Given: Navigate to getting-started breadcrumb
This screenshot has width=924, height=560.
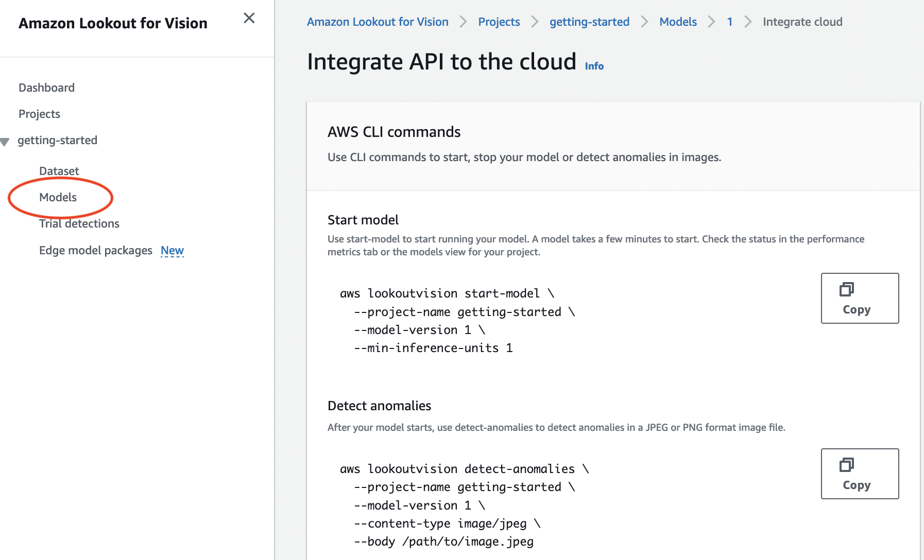Looking at the screenshot, I should (589, 22).
